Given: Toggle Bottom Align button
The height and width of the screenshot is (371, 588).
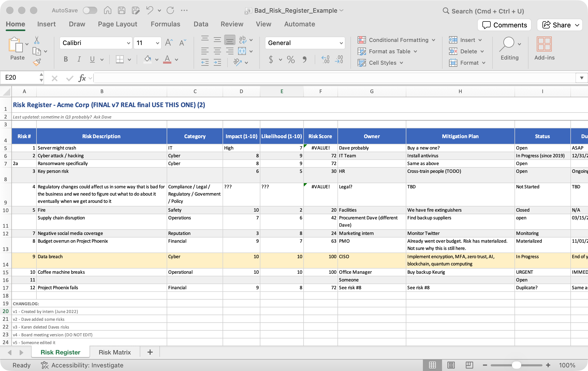Looking at the screenshot, I should 230,40.
